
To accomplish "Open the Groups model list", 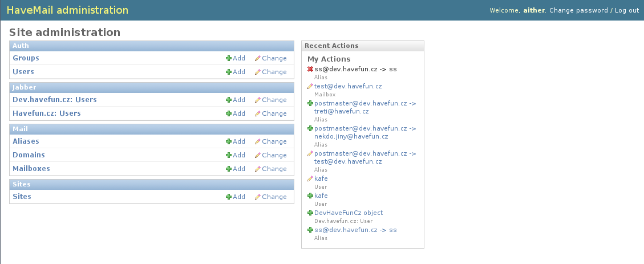I will pos(26,58).
